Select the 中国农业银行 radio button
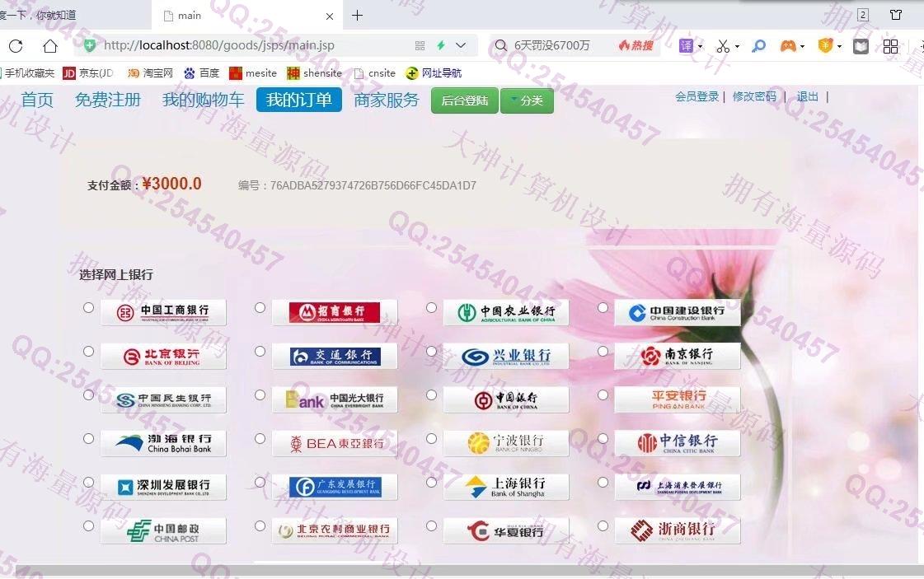 click(x=431, y=307)
